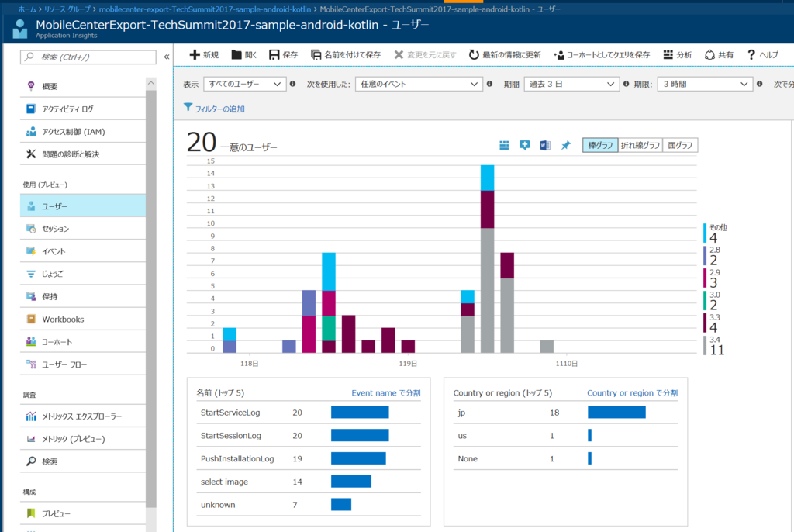Viewport: 794px width, 532px height.
Task: Switch to 面グラフ area chart
Action: (680, 146)
